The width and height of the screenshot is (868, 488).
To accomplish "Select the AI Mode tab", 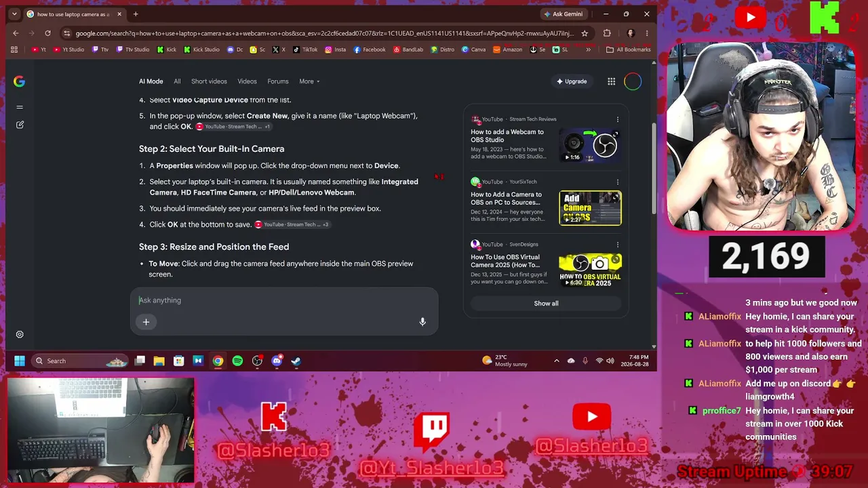I will [151, 81].
